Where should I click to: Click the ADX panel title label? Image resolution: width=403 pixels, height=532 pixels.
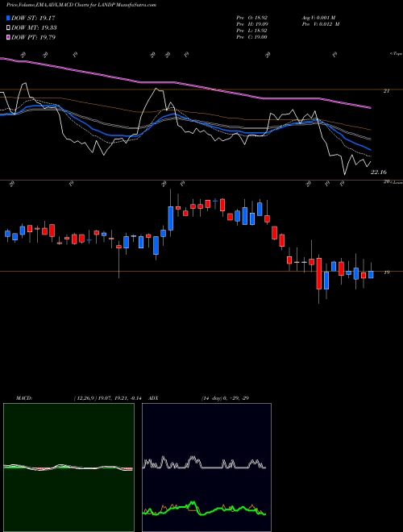coord(153,398)
